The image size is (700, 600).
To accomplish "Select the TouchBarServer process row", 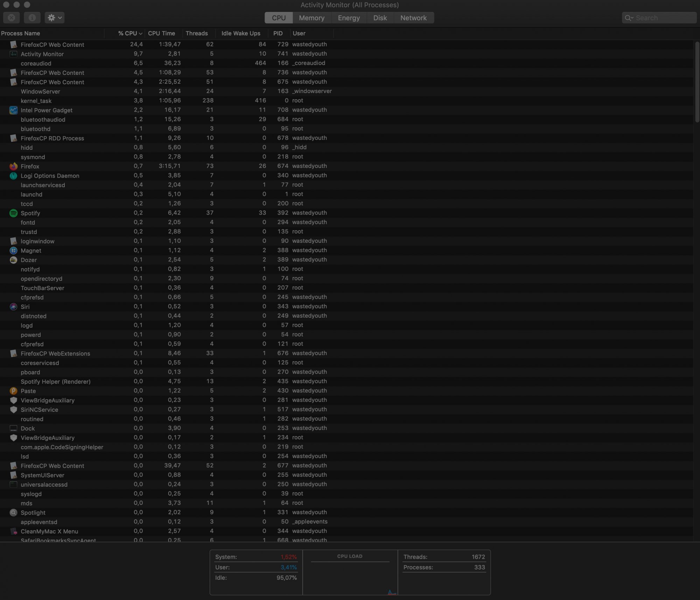I will click(346, 288).
